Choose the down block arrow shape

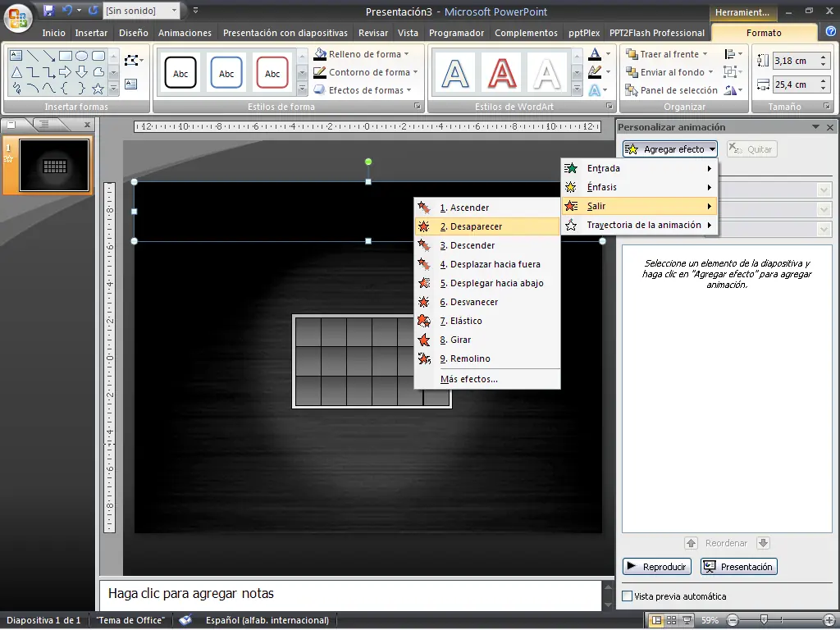click(x=81, y=72)
